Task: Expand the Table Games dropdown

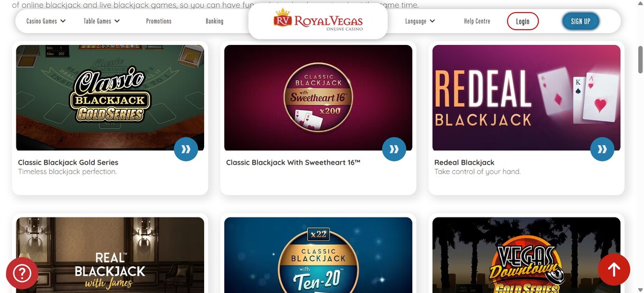Action: click(102, 21)
